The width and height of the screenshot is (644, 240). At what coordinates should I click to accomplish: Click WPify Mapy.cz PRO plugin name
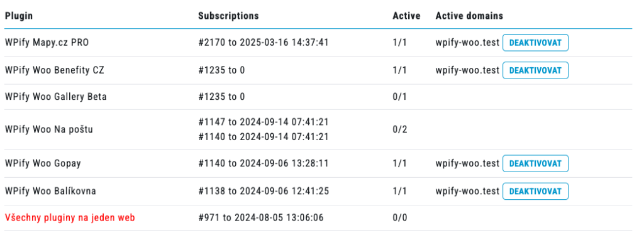coord(47,43)
